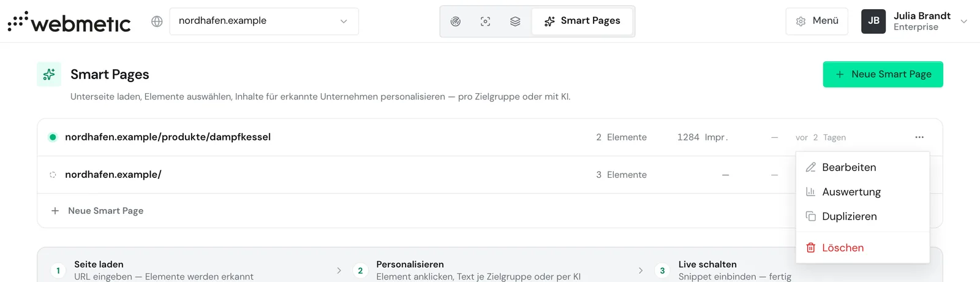This screenshot has height=282, width=980.
Task: Open the stacked layers tab icon
Action: click(515, 21)
